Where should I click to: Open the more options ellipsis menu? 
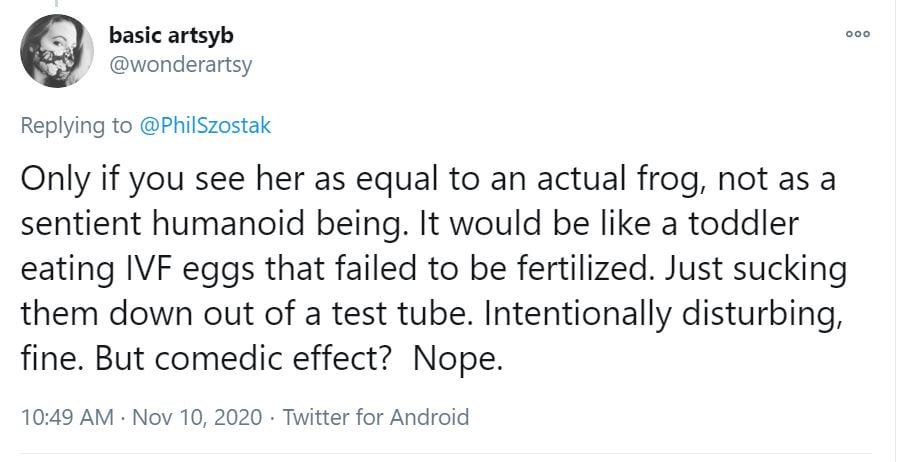click(x=858, y=34)
